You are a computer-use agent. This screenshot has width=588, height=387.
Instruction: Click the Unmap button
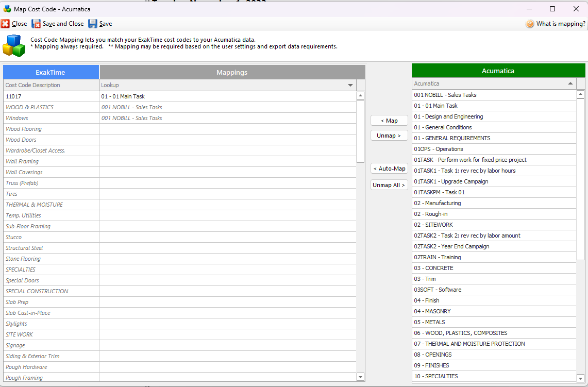(x=389, y=136)
